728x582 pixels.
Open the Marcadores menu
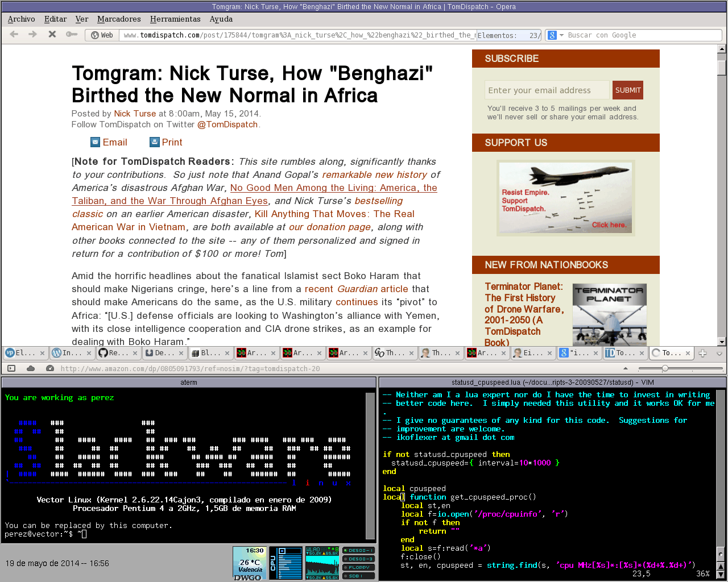pyautogui.click(x=119, y=19)
